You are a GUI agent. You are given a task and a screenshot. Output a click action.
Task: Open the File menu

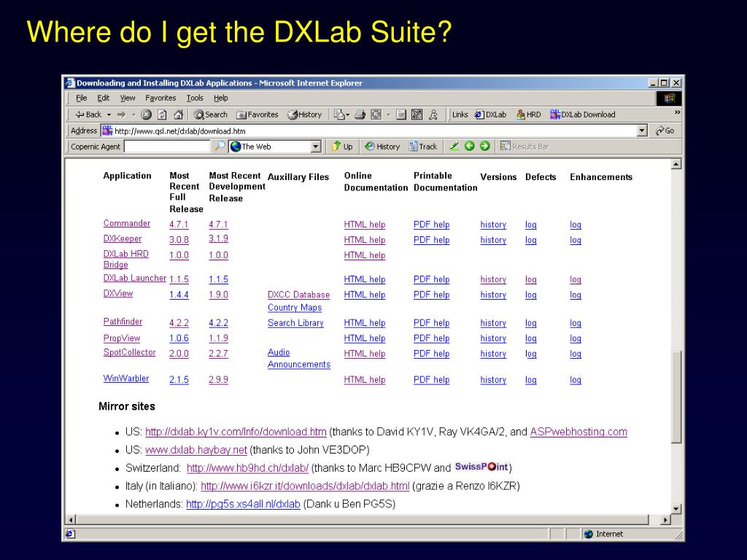click(82, 98)
